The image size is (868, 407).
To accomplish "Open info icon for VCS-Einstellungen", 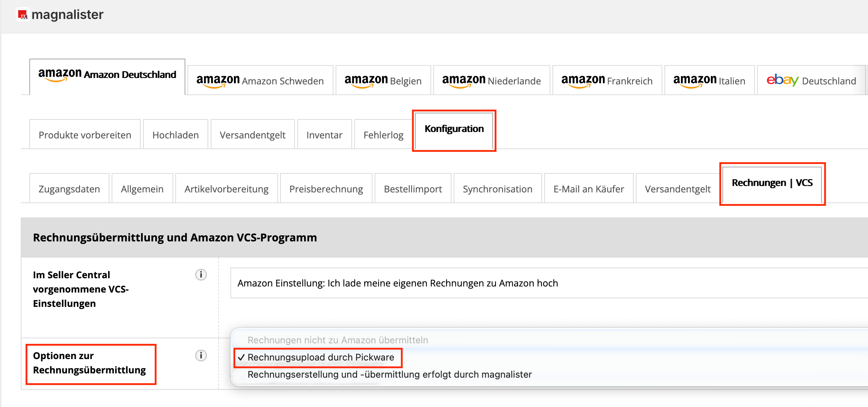I will click(201, 275).
